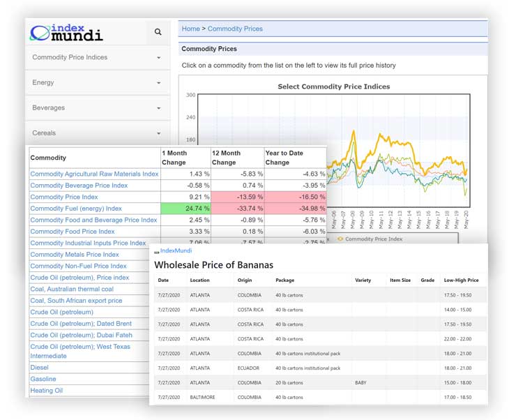This screenshot has width=509, height=420.
Task: Open the Heating Oil link
Action: click(x=47, y=391)
